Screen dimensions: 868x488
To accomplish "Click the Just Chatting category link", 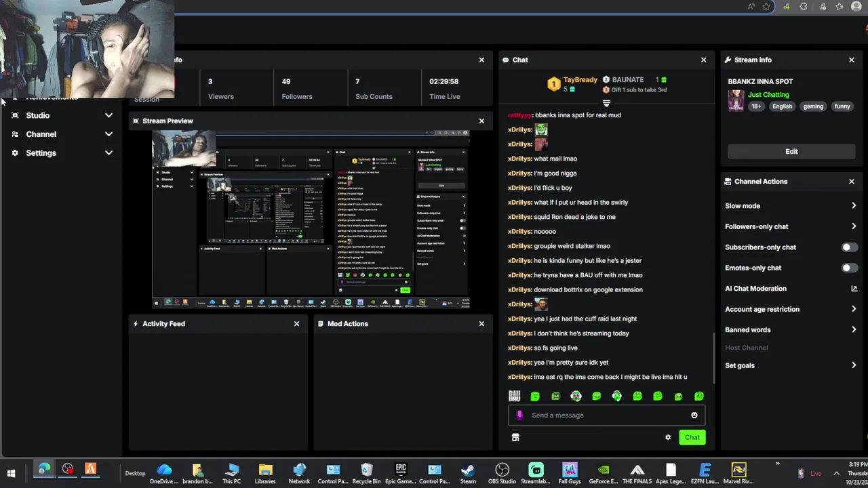I will coord(768,95).
